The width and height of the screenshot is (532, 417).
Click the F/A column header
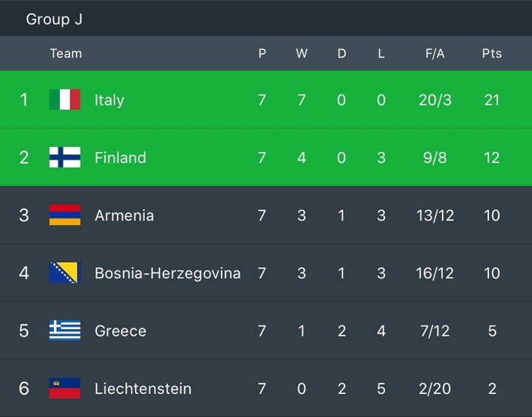434,53
